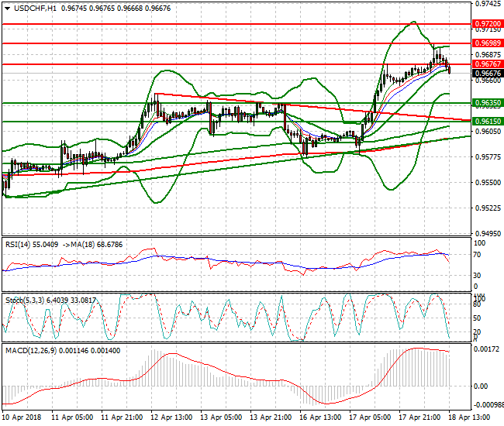Click the RSI scale level 30
The image size is (504, 426).
(478, 276)
